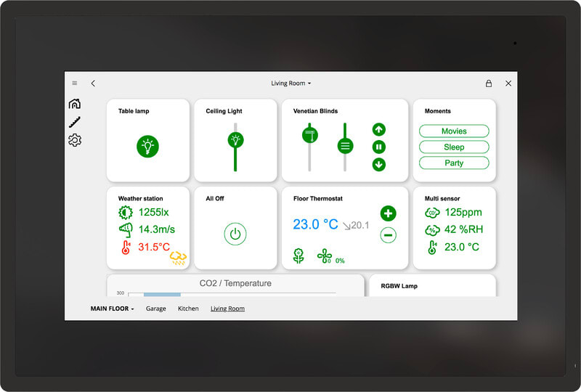The width and height of the screenshot is (581, 392).
Task: Expand the MAIN FLOOR dropdown
Action: tap(112, 309)
